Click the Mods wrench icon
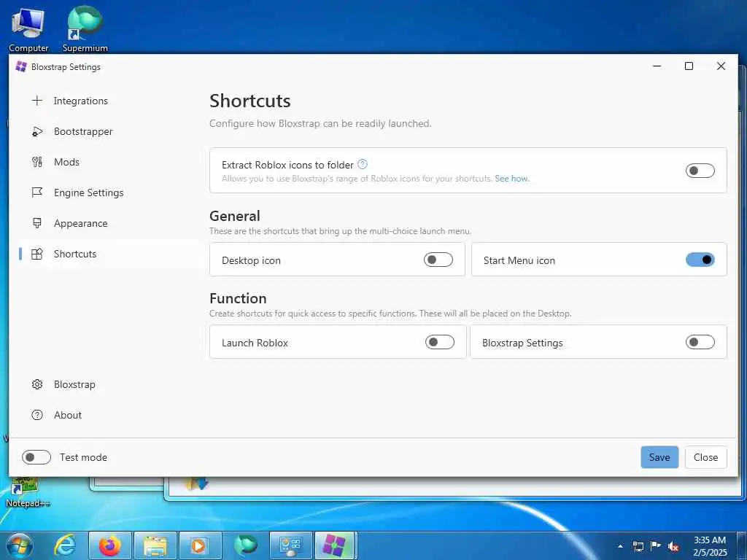 tap(37, 162)
